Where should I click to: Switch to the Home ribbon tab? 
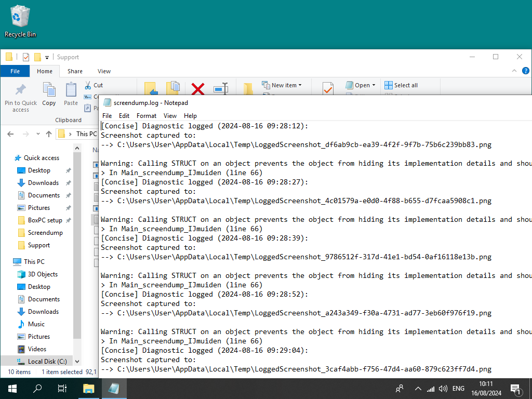tap(45, 71)
